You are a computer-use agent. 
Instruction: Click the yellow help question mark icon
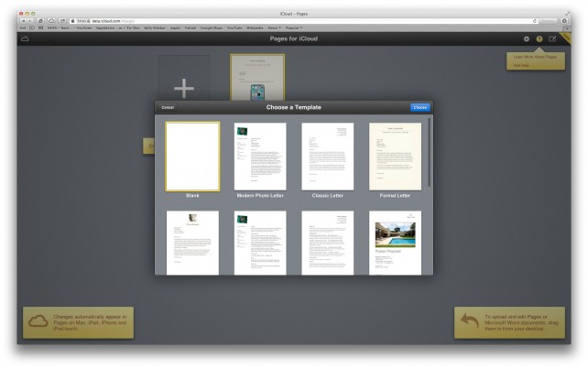click(x=539, y=39)
